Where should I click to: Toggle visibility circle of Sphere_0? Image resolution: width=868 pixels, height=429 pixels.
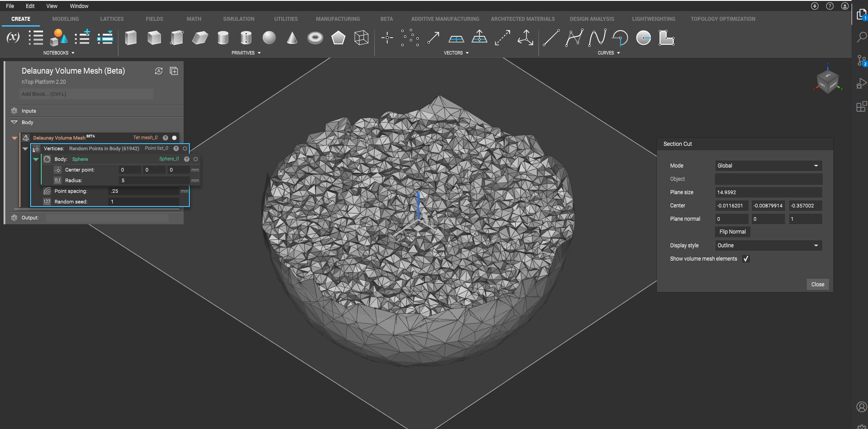tap(196, 159)
